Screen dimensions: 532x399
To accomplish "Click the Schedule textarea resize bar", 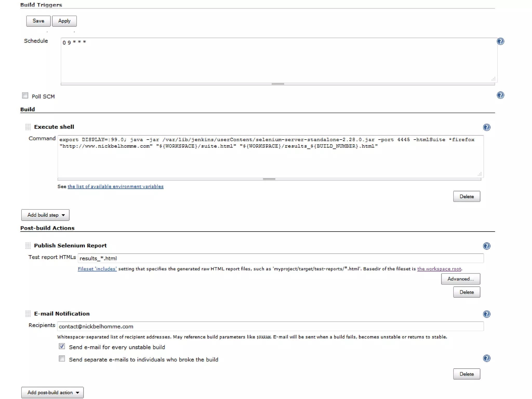I will click(x=278, y=84).
